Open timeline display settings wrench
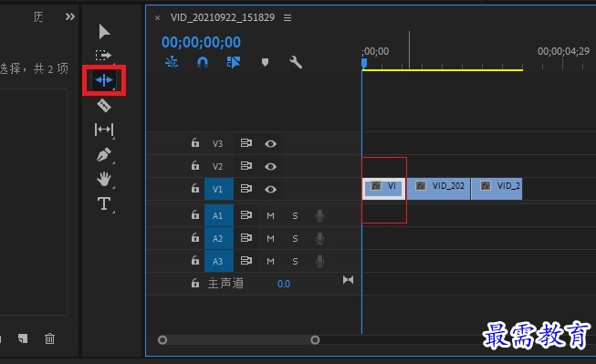 click(296, 62)
